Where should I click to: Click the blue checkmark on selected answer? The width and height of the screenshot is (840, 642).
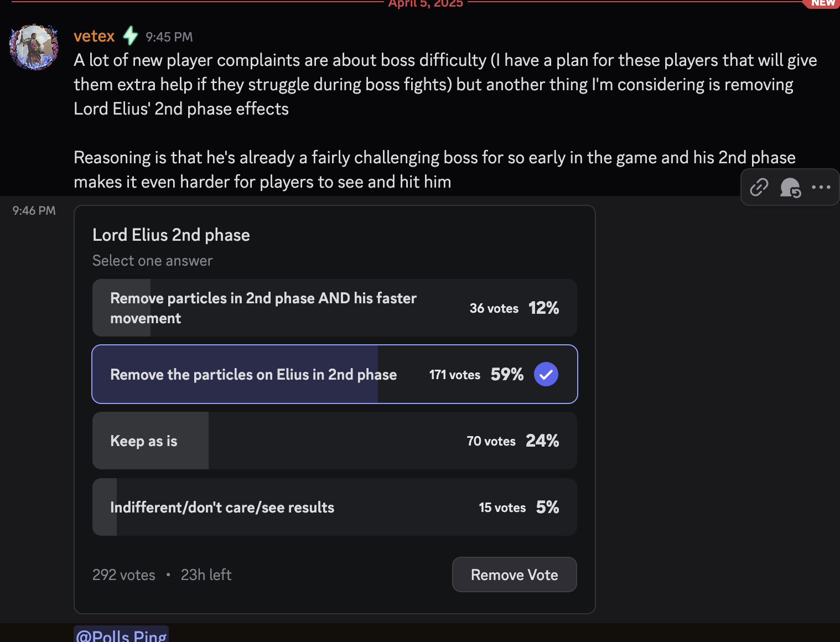[x=546, y=374]
